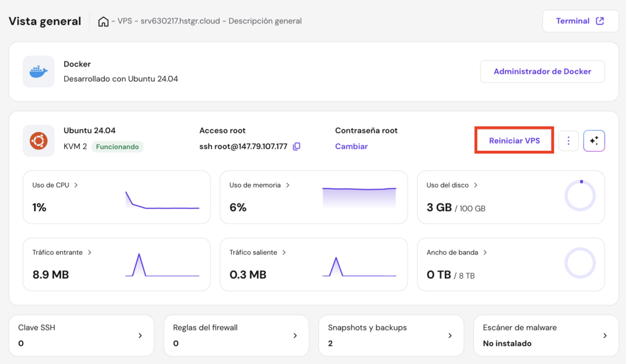Expand Tráfico entrante details
Image resolution: width=626 pixels, height=364 pixels.
pyautogui.click(x=62, y=252)
